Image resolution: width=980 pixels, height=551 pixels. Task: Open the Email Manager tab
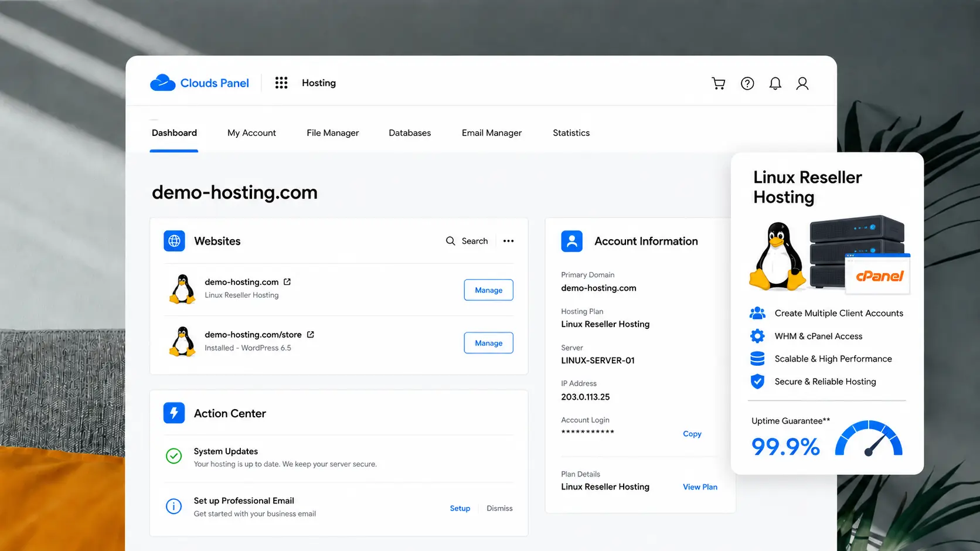coord(491,133)
